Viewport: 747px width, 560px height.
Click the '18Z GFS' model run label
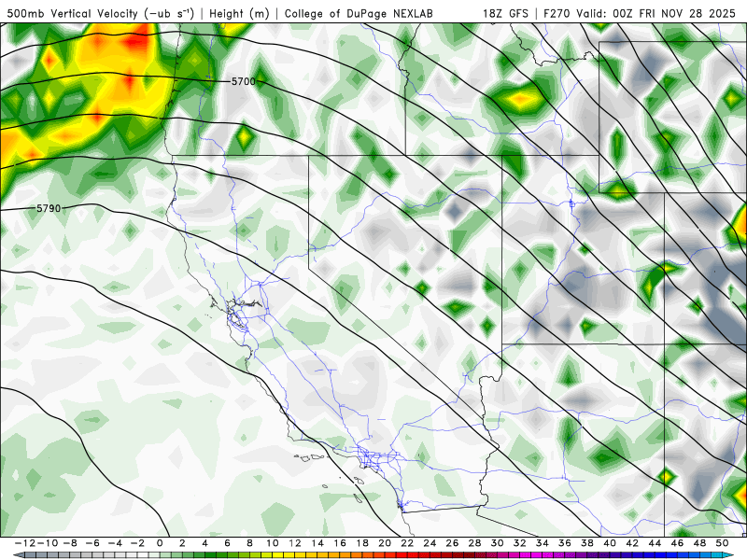point(505,13)
